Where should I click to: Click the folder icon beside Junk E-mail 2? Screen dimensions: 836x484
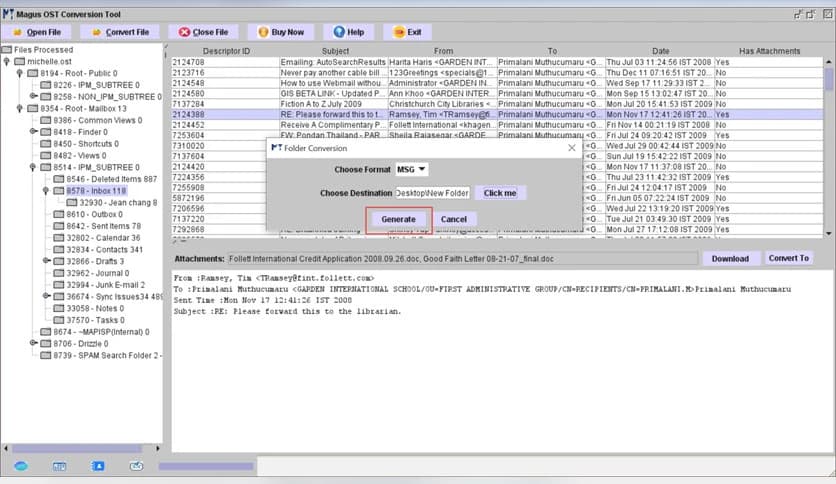pos(59,285)
